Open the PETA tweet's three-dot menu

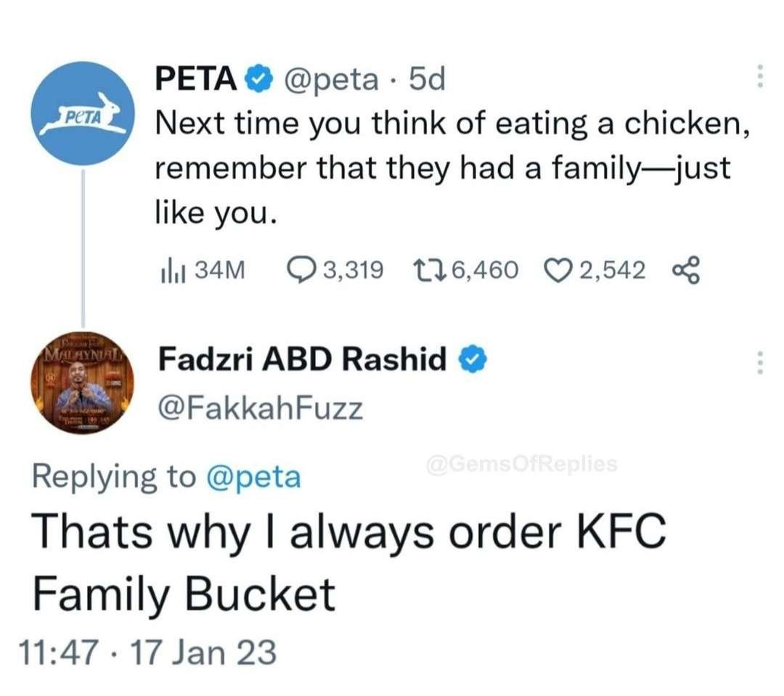pyautogui.click(x=759, y=77)
